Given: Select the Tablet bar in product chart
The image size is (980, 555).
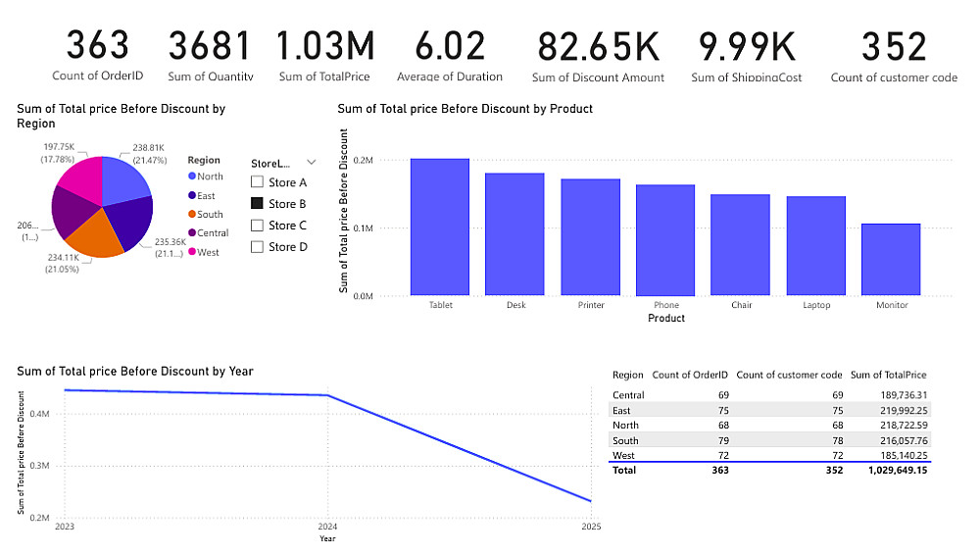Looking at the screenshot, I should pos(440,227).
